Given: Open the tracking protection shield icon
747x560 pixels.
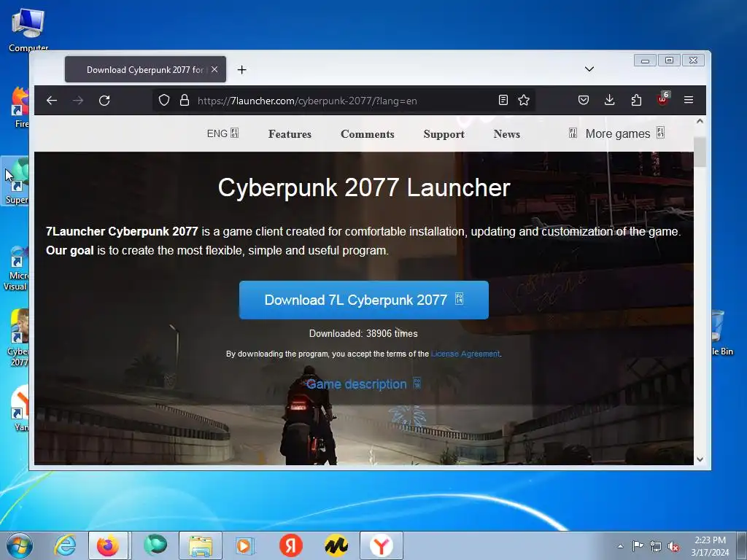Looking at the screenshot, I should coord(164,101).
